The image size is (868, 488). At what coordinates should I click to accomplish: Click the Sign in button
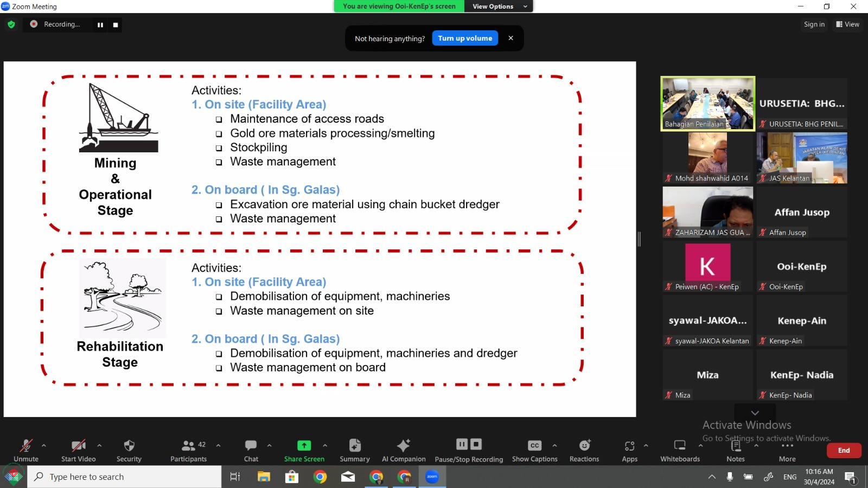point(814,24)
